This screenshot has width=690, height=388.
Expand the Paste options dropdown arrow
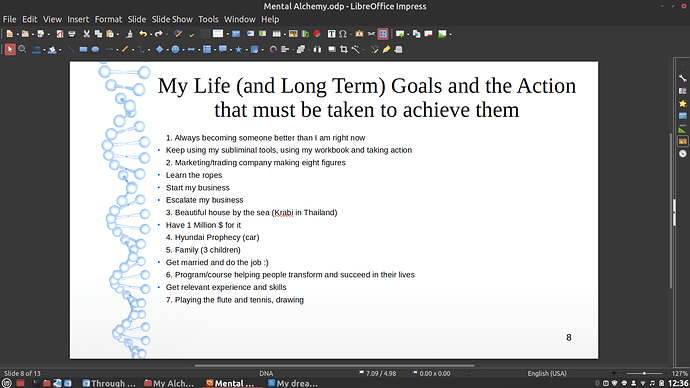pyautogui.click(x=117, y=34)
